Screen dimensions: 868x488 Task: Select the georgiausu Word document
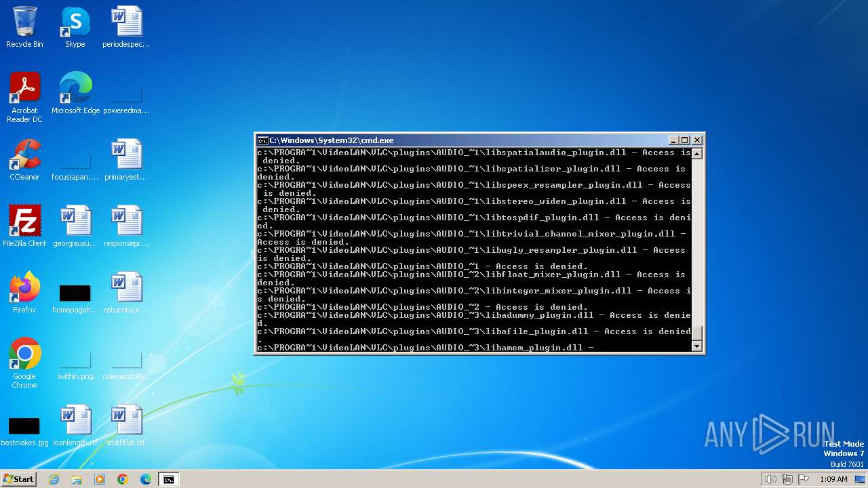(75, 226)
